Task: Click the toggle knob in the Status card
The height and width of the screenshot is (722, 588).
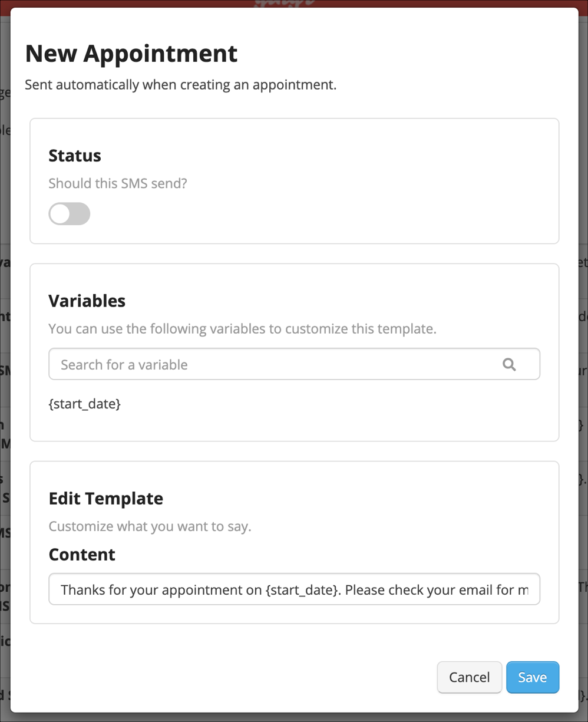Action: [x=61, y=213]
